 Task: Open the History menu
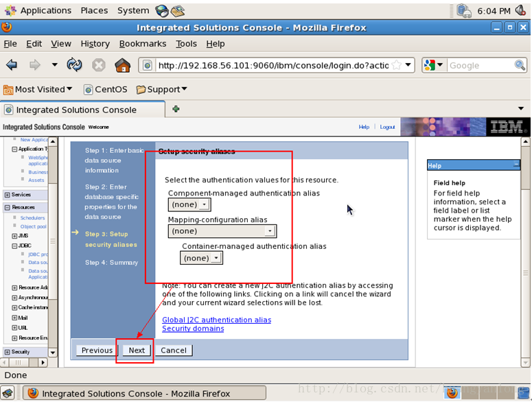click(95, 44)
